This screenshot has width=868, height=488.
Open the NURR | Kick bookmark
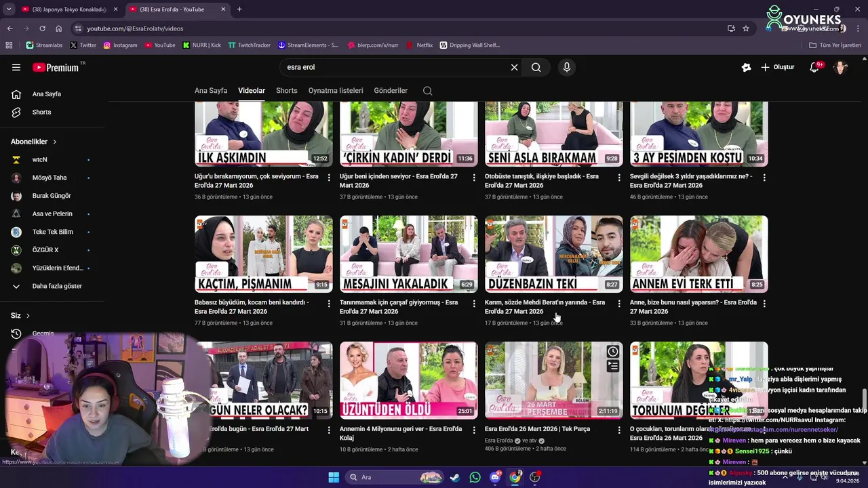tap(202, 45)
